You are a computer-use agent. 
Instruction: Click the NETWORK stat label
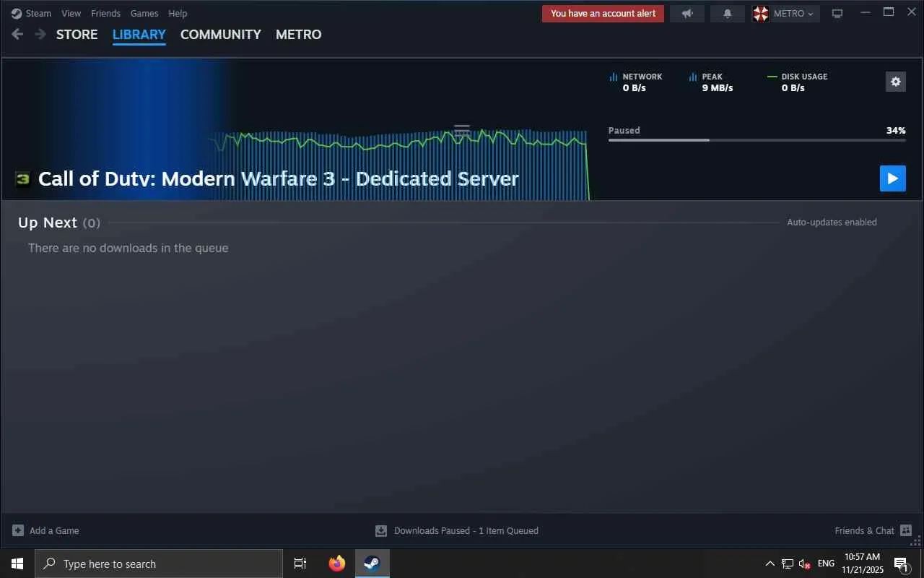click(642, 77)
